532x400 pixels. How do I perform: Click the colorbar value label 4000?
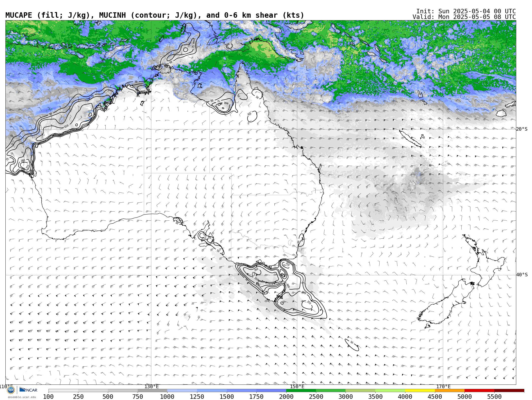405,397
